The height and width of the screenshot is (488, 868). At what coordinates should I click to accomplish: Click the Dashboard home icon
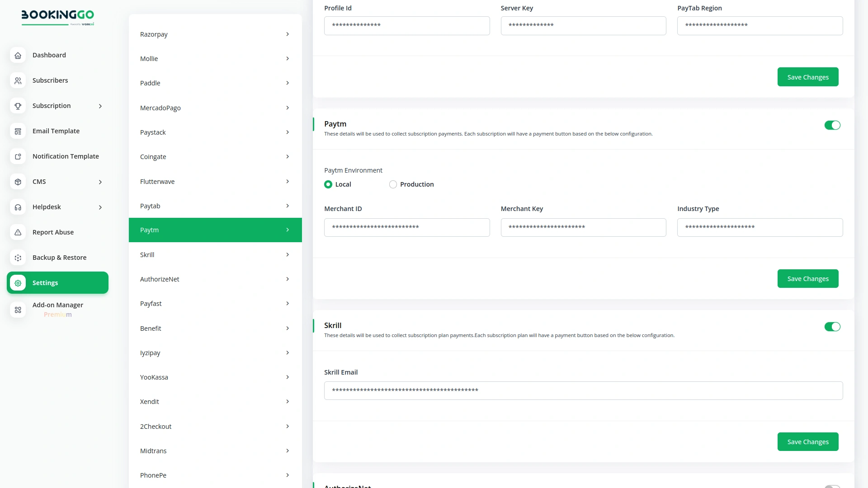[x=18, y=55]
